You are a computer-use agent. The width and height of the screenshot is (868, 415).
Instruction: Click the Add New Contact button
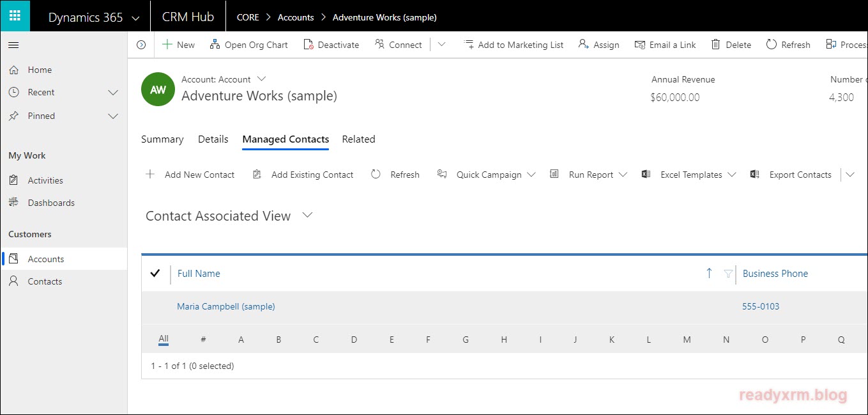tap(190, 175)
